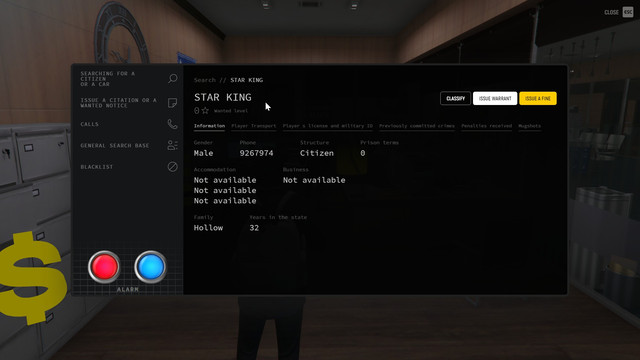Screen dimensions: 640x360
Task: Click the STAR KING breadcrumb text
Action: coord(247,80)
